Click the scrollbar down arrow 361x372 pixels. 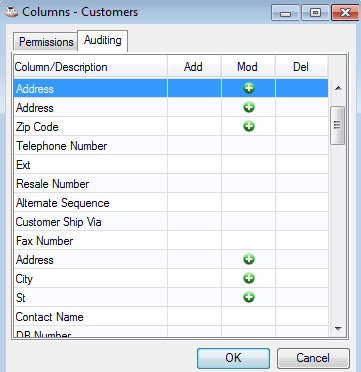click(x=338, y=329)
